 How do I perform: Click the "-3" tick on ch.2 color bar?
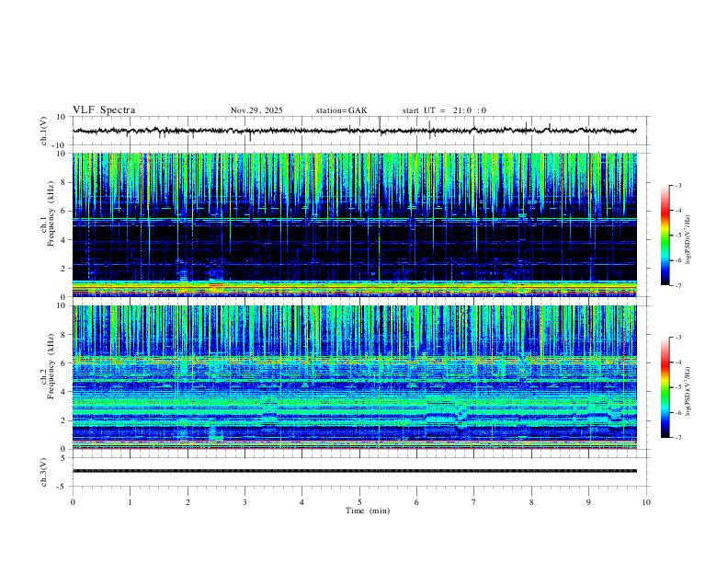(677, 338)
